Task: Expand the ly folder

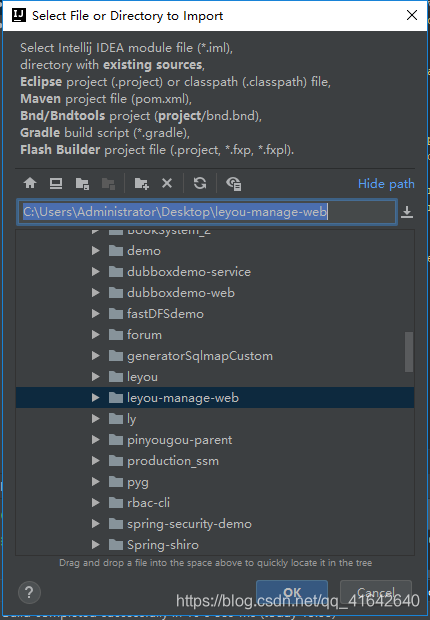Action: pyautogui.click(x=95, y=418)
